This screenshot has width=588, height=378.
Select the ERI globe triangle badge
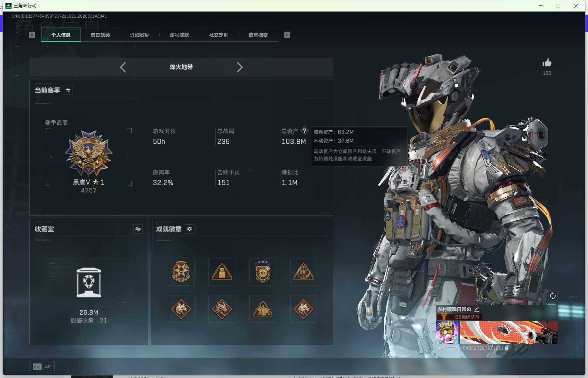click(303, 272)
